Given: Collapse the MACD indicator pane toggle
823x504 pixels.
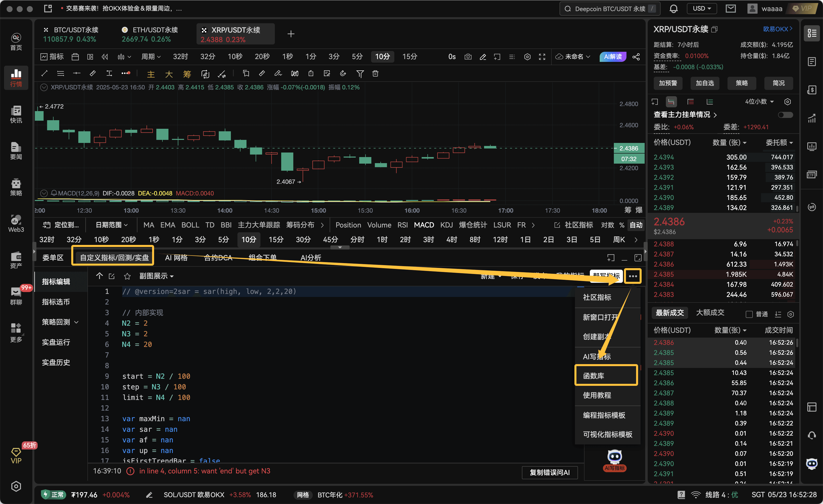Looking at the screenshot, I should point(43,193).
